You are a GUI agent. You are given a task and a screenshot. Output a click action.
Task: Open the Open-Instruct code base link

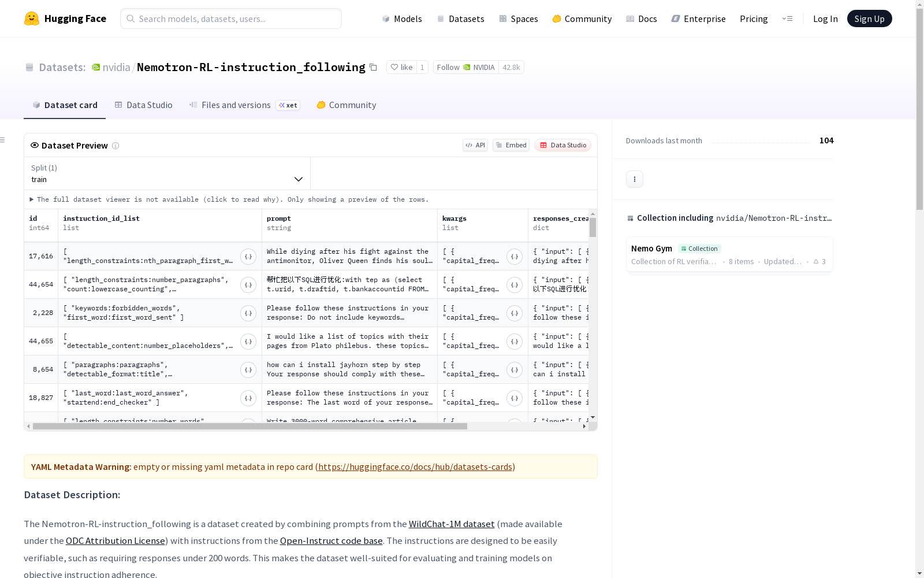pyautogui.click(x=331, y=540)
